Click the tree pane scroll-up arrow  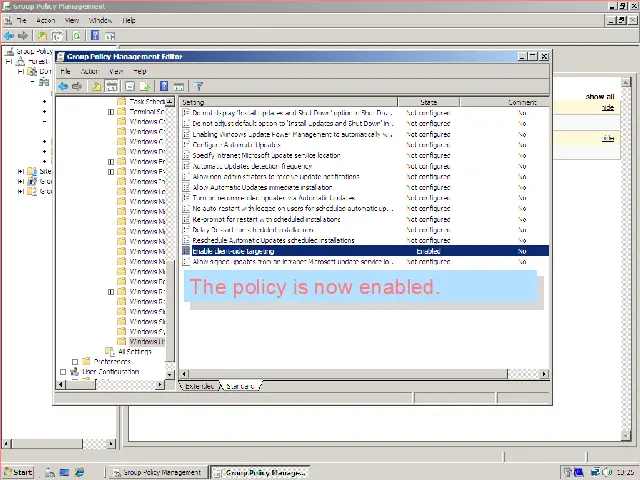pos(170,101)
